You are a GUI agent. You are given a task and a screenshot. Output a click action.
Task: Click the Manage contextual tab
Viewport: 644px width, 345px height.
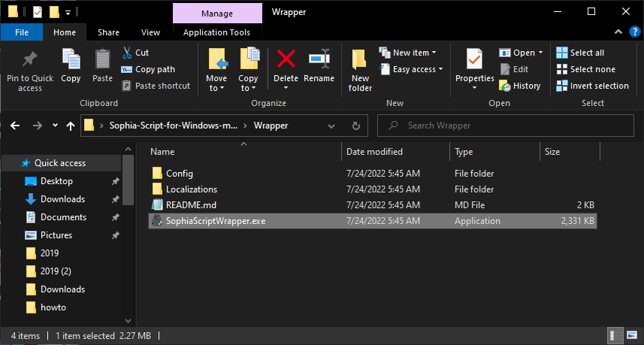[x=217, y=14]
